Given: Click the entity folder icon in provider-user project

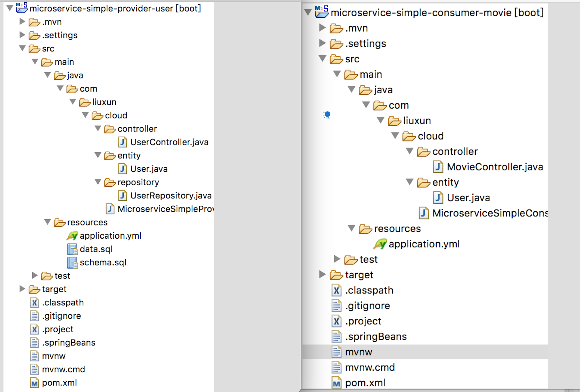Looking at the screenshot, I should [110, 155].
